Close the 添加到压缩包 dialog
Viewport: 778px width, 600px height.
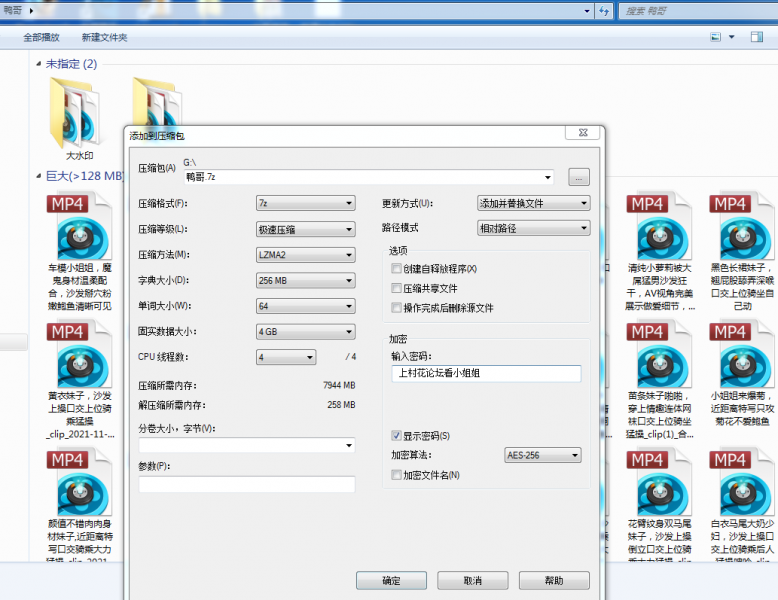point(581,133)
